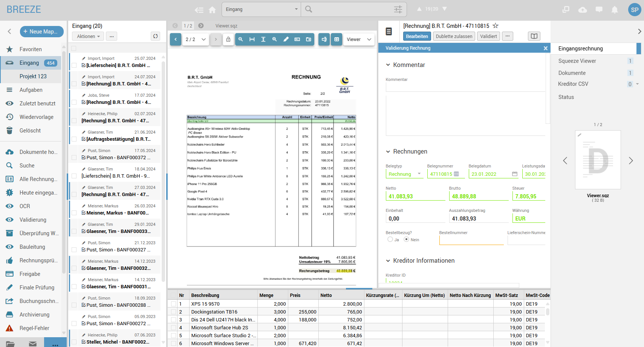
Task: Click the Validiert button
Action: 488,36
